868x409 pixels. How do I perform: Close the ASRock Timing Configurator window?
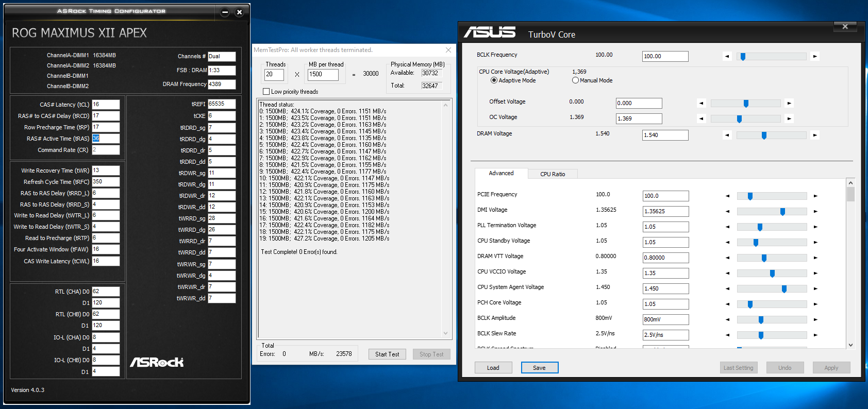(x=239, y=12)
